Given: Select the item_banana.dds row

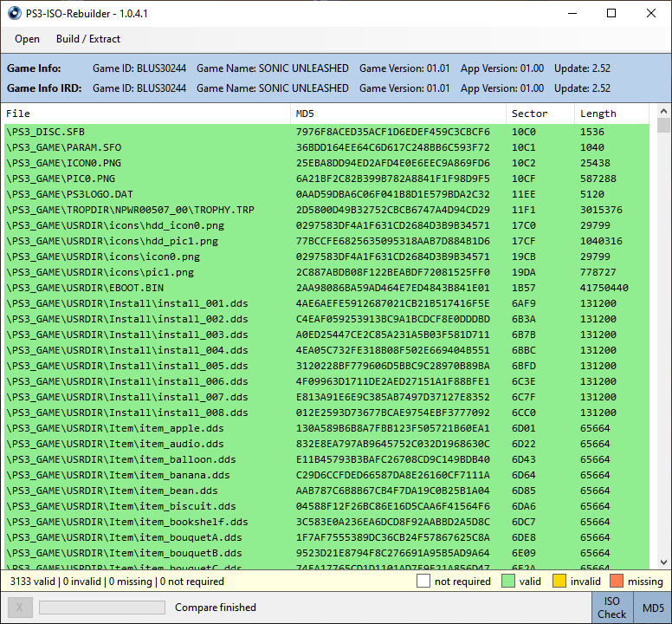Looking at the screenshot, I should [326, 475].
